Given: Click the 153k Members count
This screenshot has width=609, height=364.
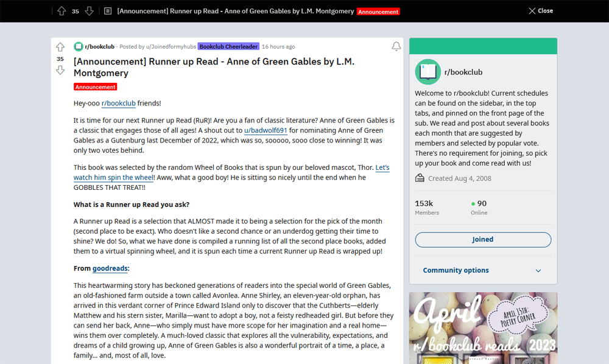Looking at the screenshot, I should pos(427,207).
